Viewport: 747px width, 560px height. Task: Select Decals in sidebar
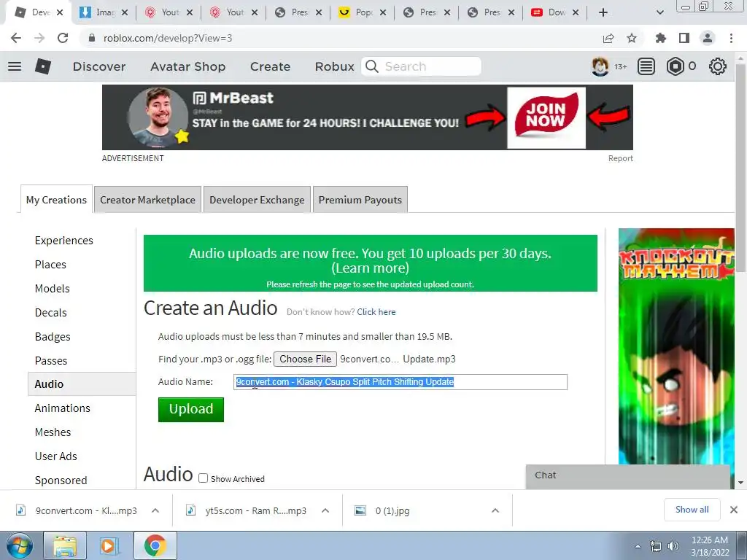coord(50,312)
